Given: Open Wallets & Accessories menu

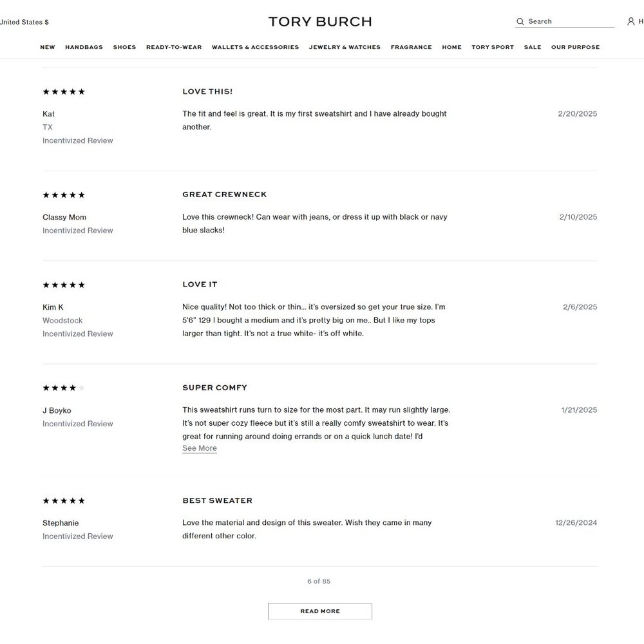Looking at the screenshot, I should point(255,48).
